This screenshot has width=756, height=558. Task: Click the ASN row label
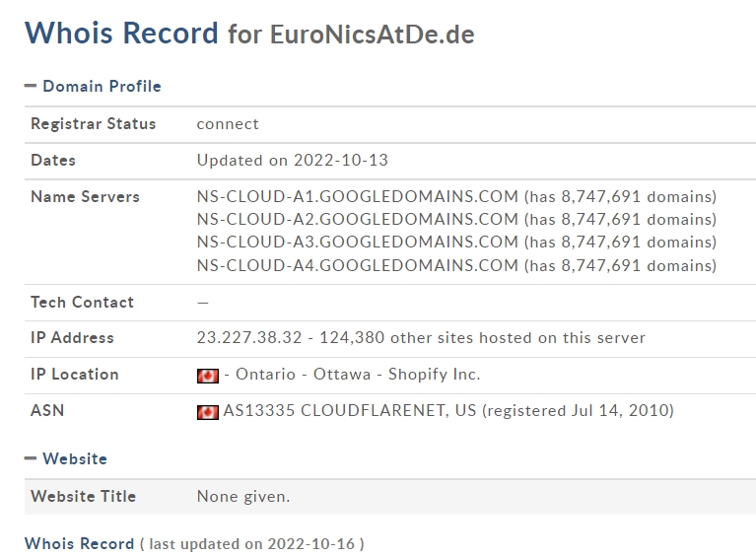[x=47, y=410]
